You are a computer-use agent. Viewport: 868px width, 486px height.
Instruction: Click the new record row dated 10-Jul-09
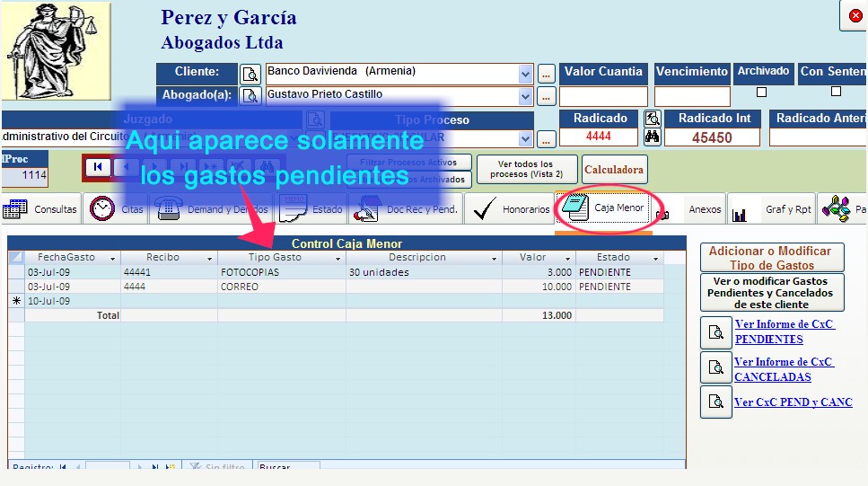coord(336,301)
